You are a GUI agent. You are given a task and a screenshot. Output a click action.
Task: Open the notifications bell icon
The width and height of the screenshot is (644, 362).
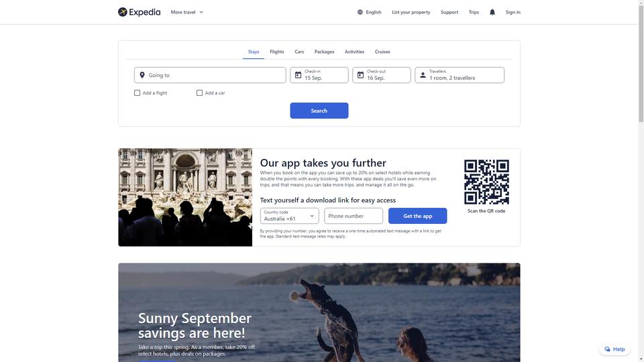[492, 12]
